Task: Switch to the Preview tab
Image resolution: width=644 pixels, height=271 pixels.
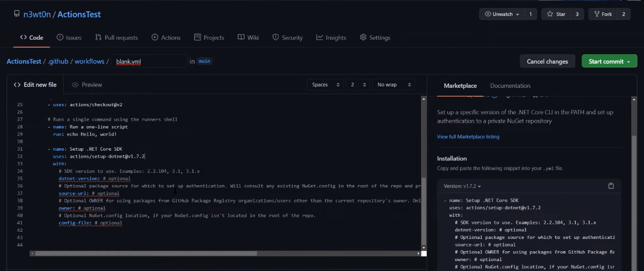Action: (x=87, y=85)
